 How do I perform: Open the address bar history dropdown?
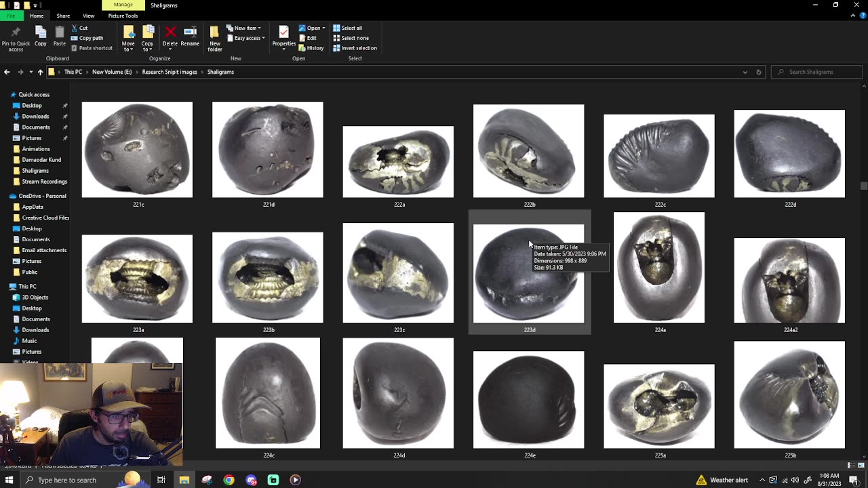point(745,72)
